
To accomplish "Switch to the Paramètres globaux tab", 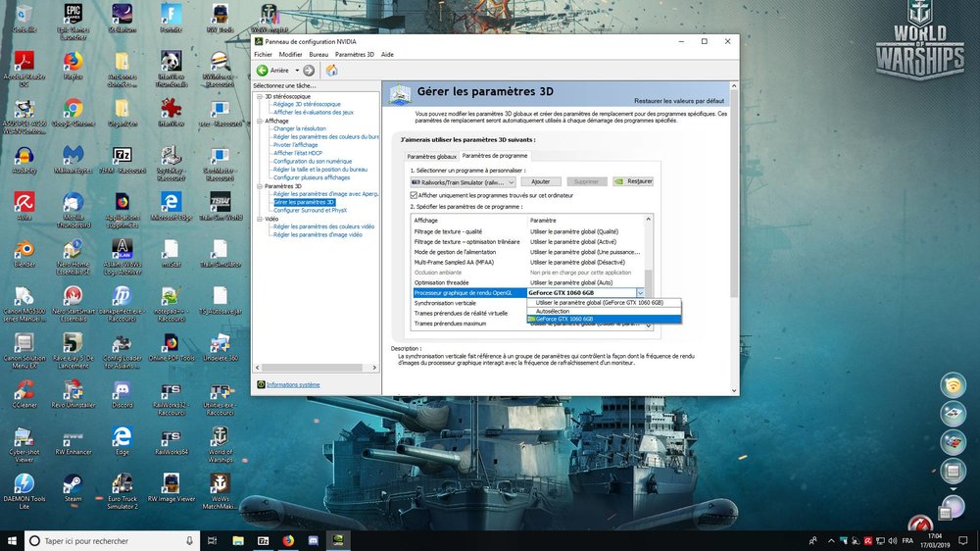I will 431,156.
